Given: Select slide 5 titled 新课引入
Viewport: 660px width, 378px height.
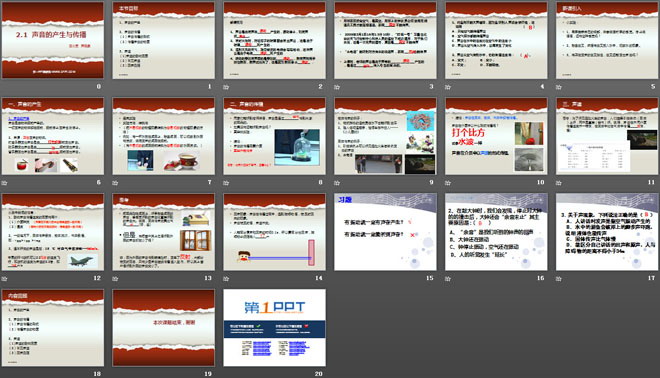Looking at the screenshot, I should 607,40.
